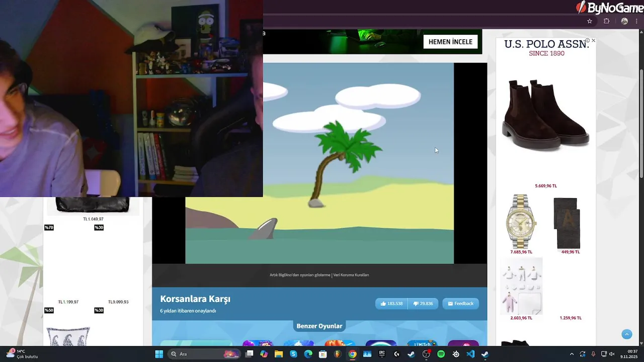Viewport: 644px width, 362px height.
Task: Open the Photos app from the taskbar
Action: (367, 354)
